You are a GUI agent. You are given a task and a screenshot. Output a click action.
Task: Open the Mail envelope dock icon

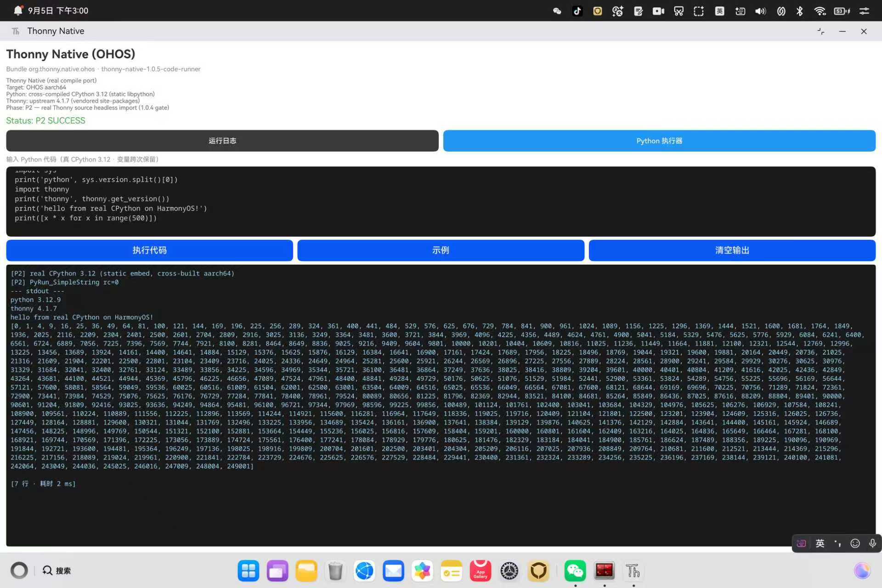click(x=393, y=571)
